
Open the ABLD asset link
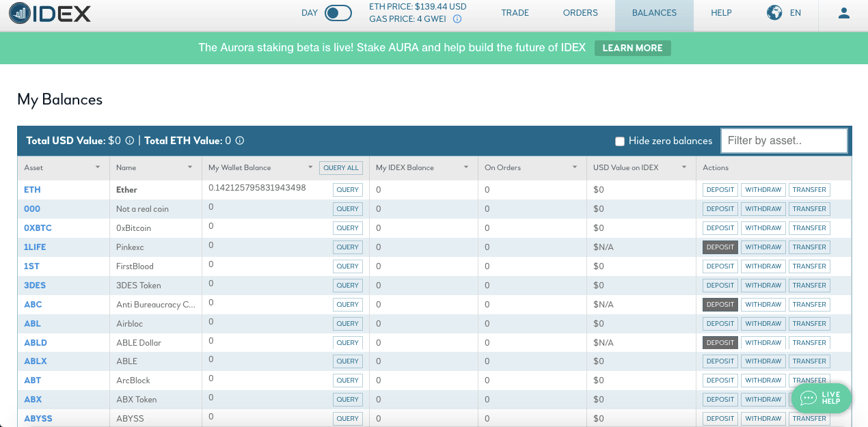pyautogui.click(x=36, y=343)
